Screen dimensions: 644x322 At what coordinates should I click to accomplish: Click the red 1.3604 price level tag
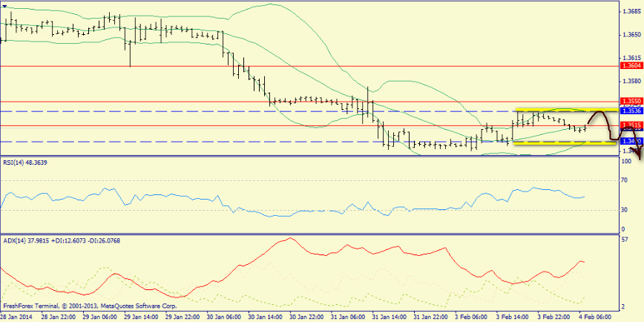[x=631, y=66]
